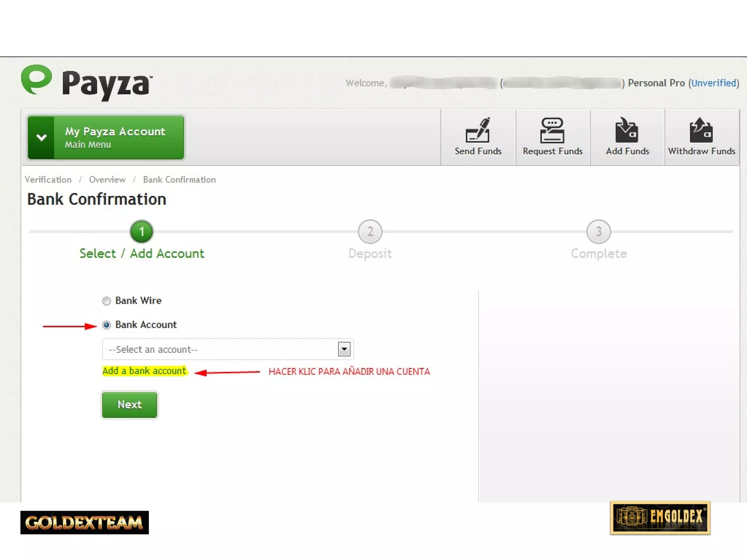Expand the My Payza Account main menu
Viewport: 747px width, 560px height.
click(x=106, y=137)
